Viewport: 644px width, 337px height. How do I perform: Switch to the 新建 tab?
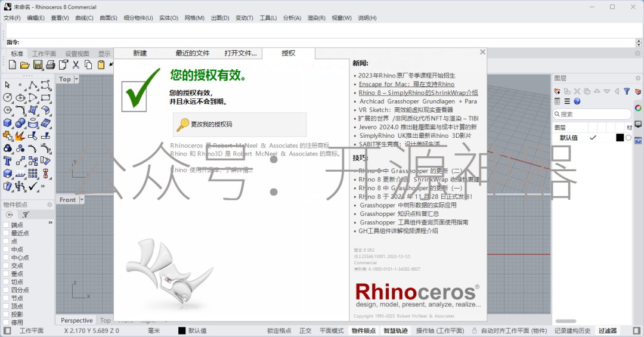(140, 53)
